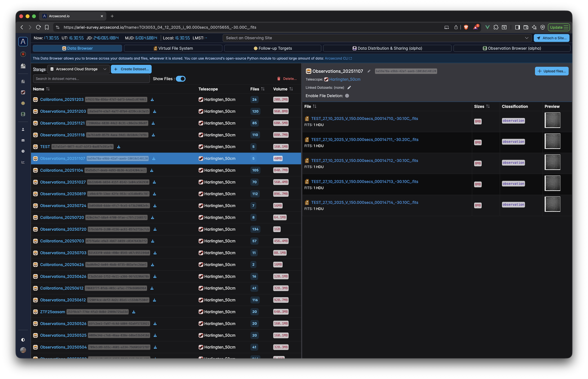Download the TEST dataset icon
This screenshot has height=379, width=588.
click(x=119, y=147)
